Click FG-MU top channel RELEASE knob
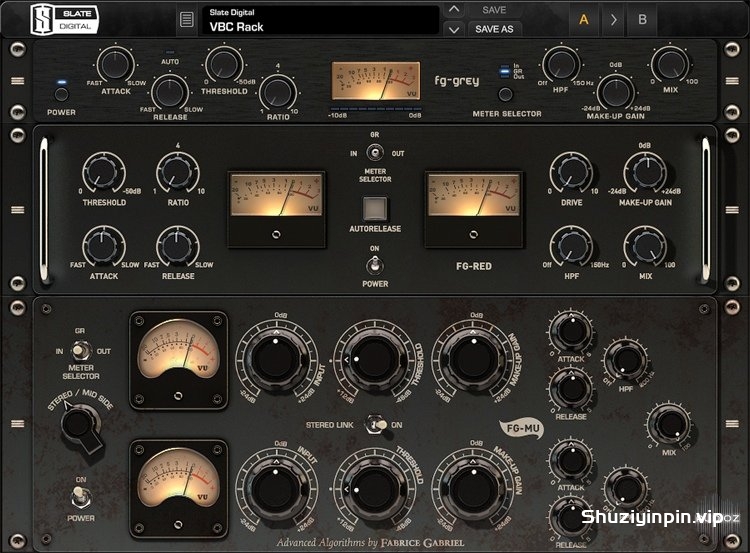This screenshot has height=553, width=750. click(x=571, y=388)
